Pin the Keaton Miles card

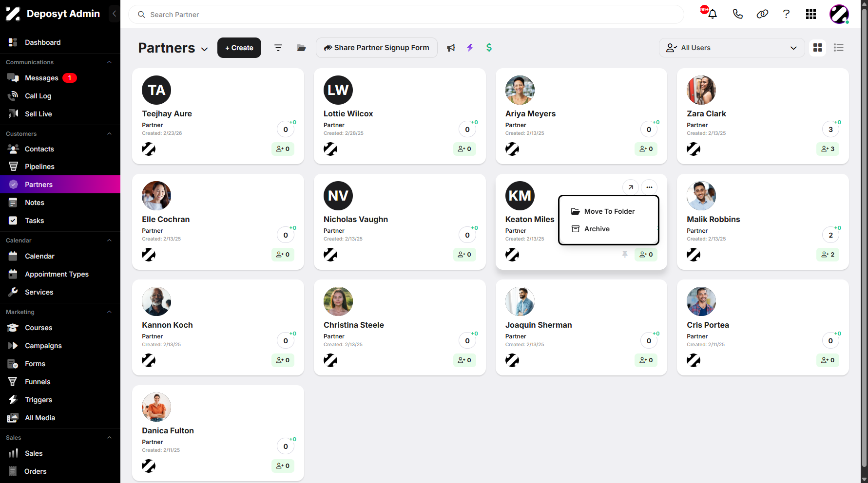pos(625,254)
